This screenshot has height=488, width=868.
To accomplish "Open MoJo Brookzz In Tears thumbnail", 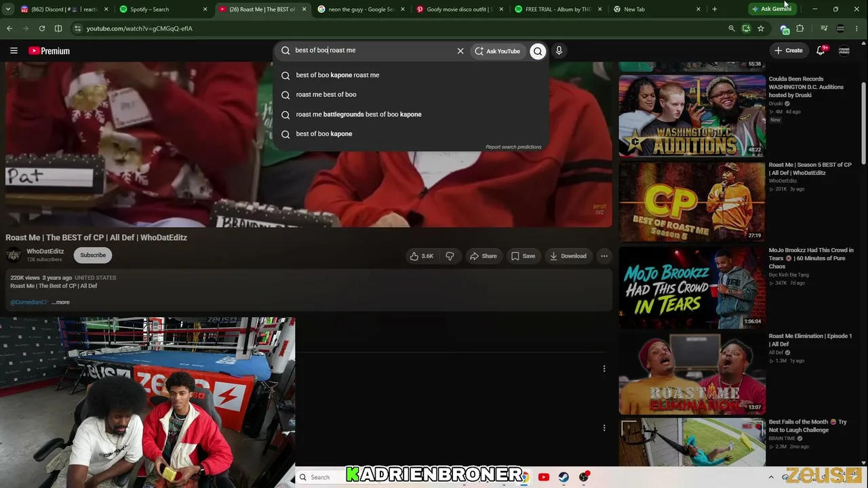I will tap(692, 287).
